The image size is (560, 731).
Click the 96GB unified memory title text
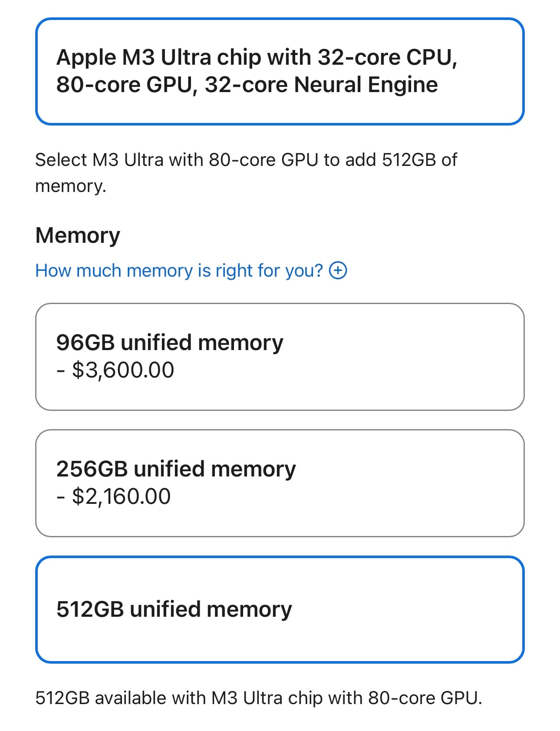coord(170,342)
